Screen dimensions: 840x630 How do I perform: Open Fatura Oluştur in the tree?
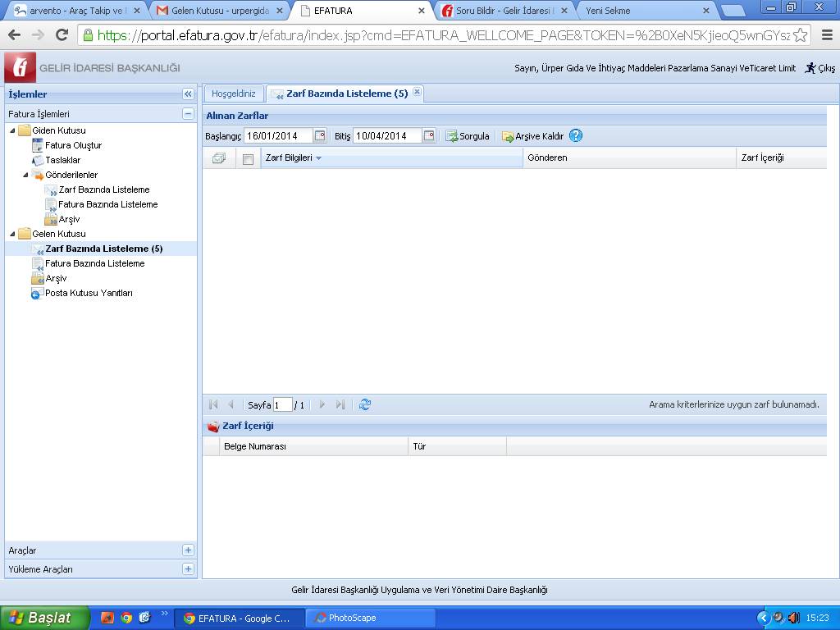73,145
